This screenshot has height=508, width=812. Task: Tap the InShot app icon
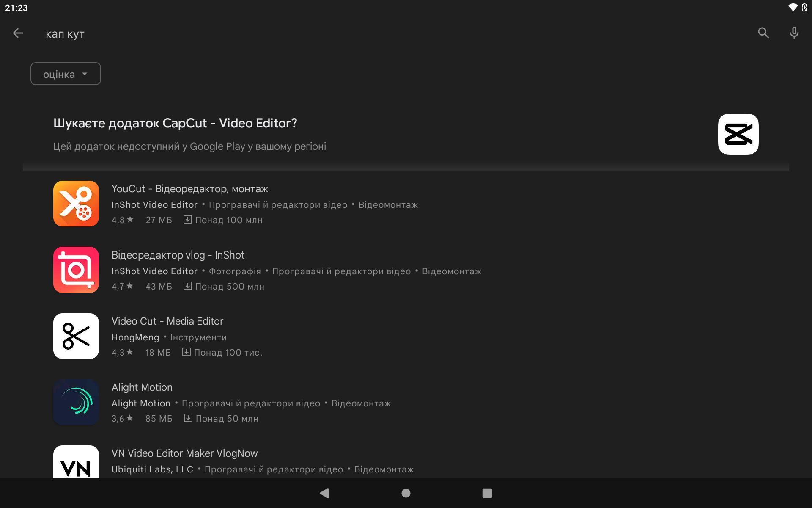click(76, 270)
